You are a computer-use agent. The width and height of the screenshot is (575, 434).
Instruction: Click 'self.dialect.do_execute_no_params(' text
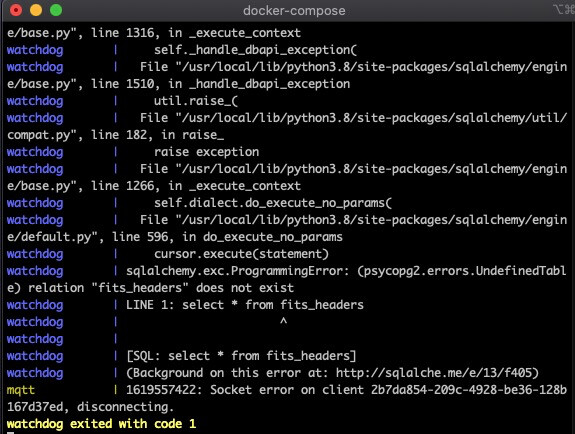click(273, 203)
